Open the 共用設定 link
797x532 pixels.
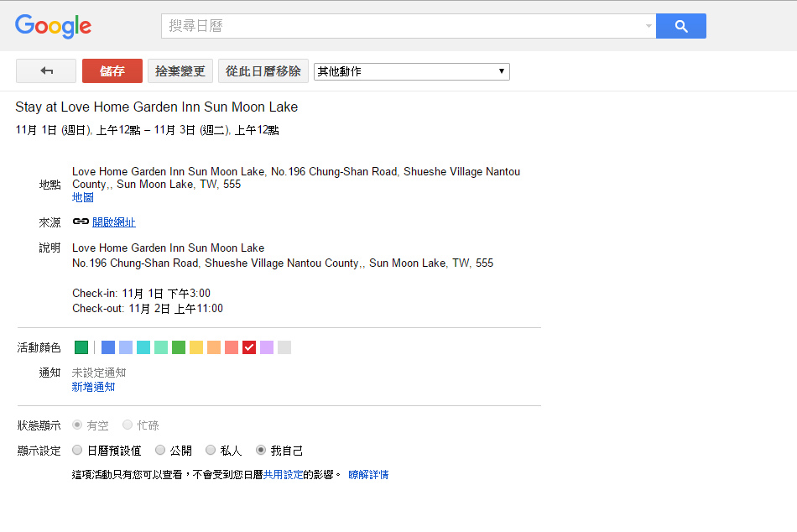(283, 475)
